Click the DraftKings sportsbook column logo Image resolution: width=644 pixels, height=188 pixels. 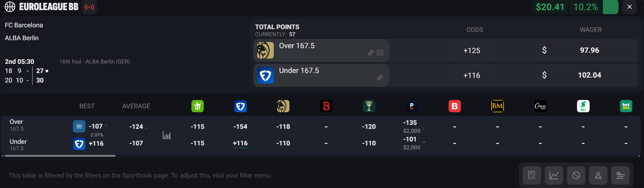tap(198, 106)
